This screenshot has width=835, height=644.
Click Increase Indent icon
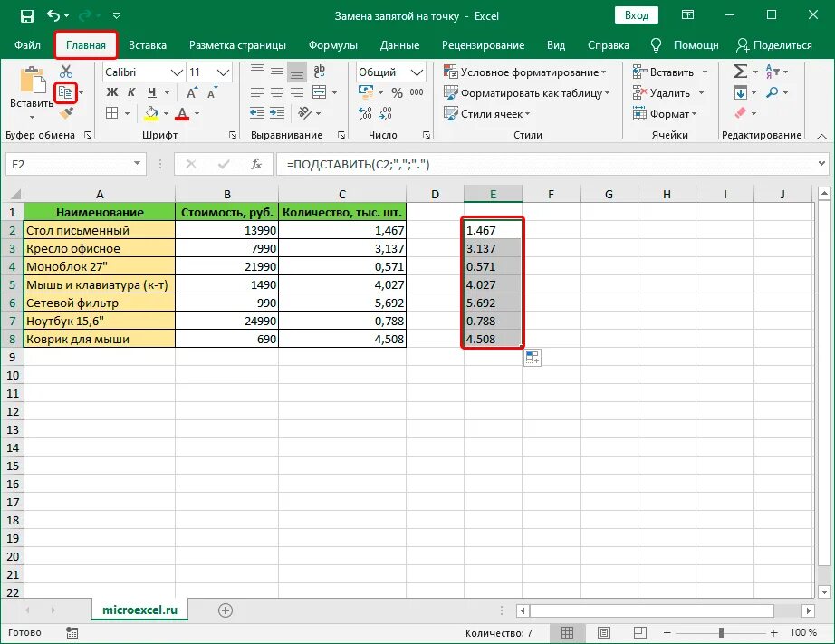click(x=277, y=113)
